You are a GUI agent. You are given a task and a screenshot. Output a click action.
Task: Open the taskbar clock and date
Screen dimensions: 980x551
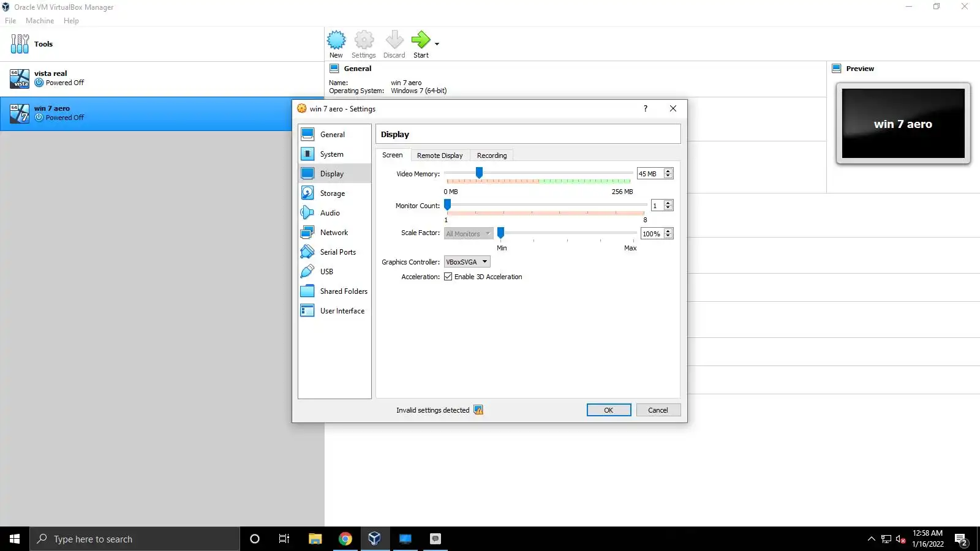coord(928,539)
